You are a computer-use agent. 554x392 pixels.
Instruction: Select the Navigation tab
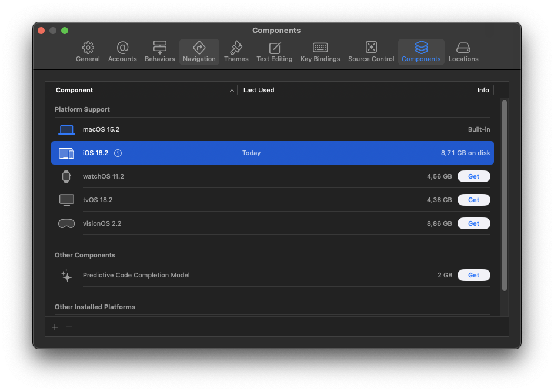199,52
